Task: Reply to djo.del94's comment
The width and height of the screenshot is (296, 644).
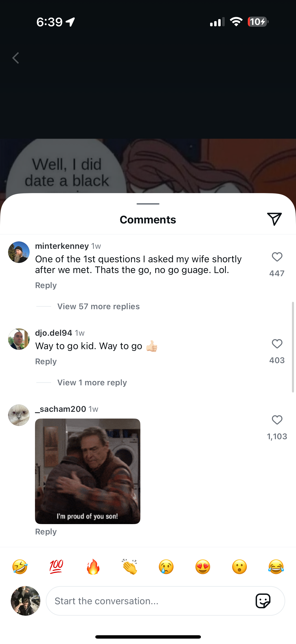Action: [x=46, y=362]
